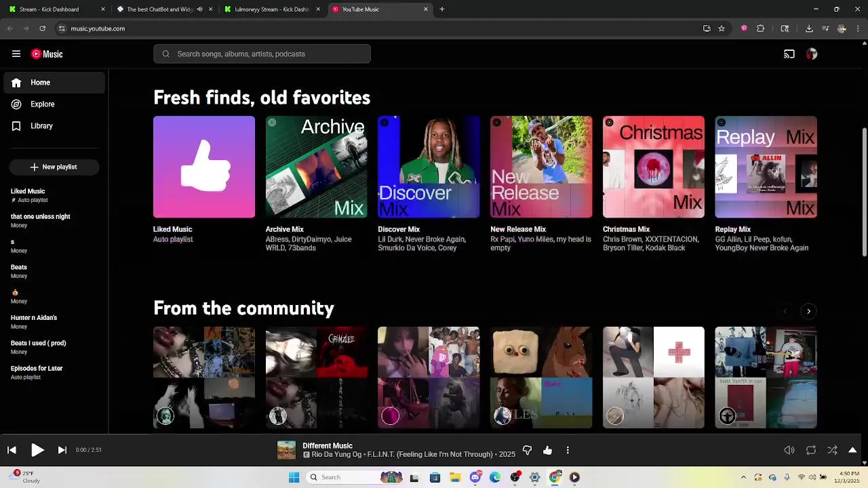
Task: Open Chrome three-dot menu
Action: [859, 28]
